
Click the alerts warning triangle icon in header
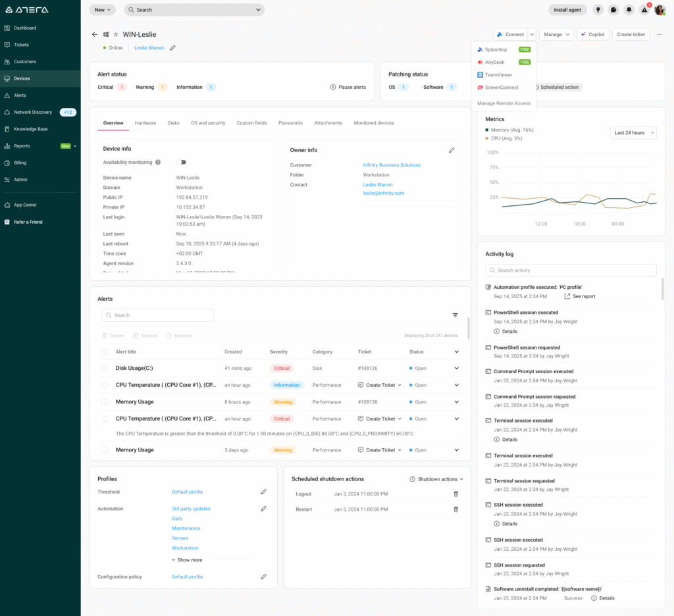pyautogui.click(x=644, y=9)
